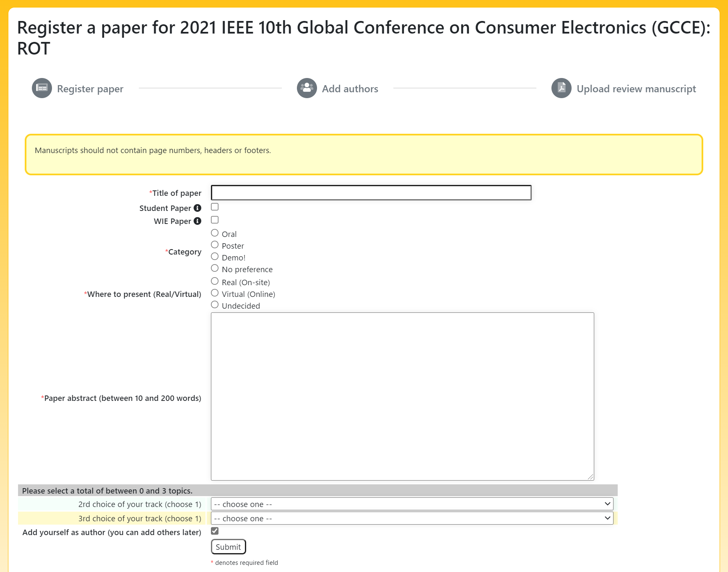Uncheck Add yourself as author checkbox

(215, 531)
